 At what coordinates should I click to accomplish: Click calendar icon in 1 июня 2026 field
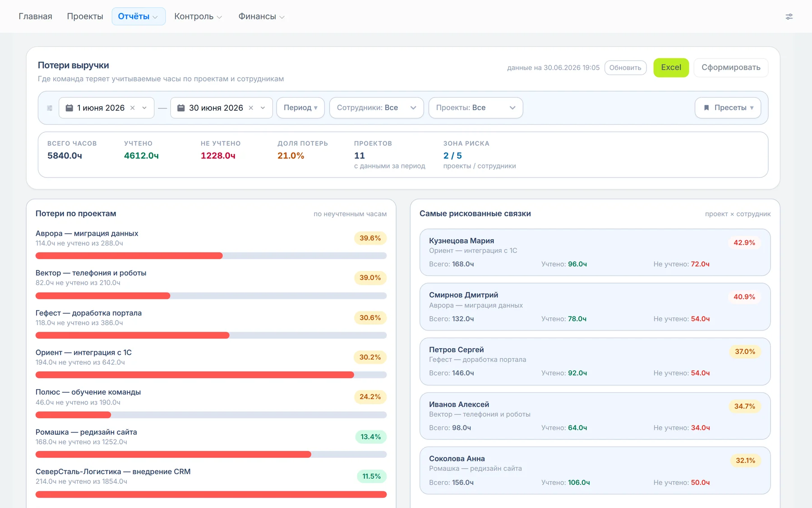(x=69, y=108)
